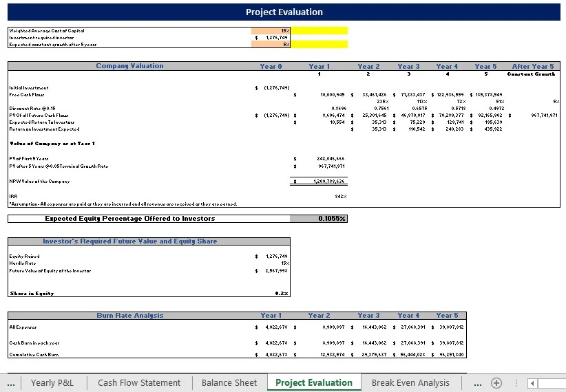Select the 5% expected constant growth cell
The image size is (566, 392).
click(271, 44)
